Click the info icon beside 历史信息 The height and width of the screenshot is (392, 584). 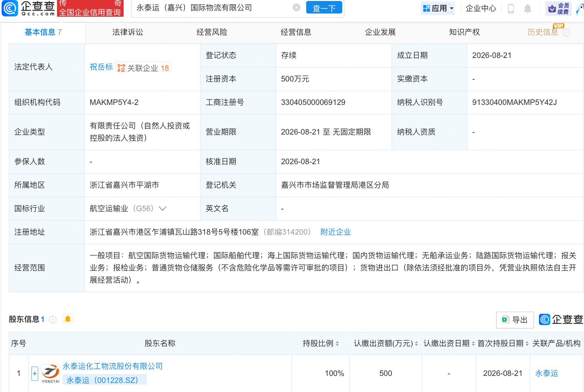pos(566,33)
